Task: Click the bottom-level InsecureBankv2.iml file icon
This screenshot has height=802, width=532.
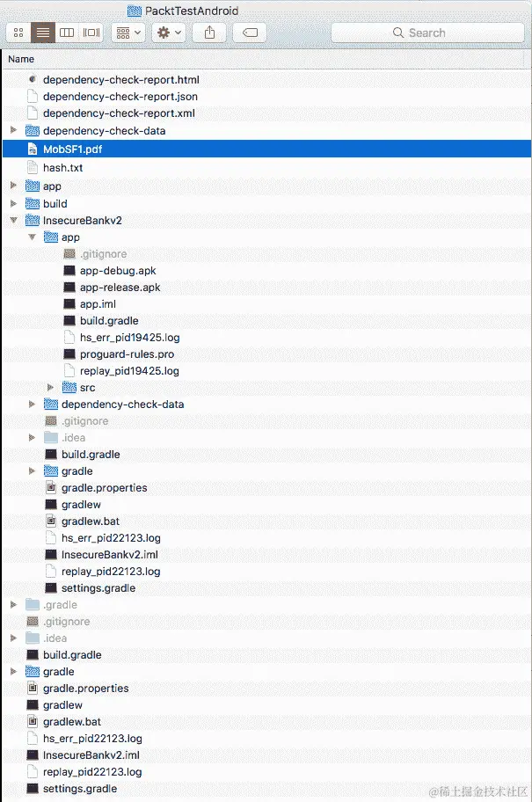Action: click(33, 755)
